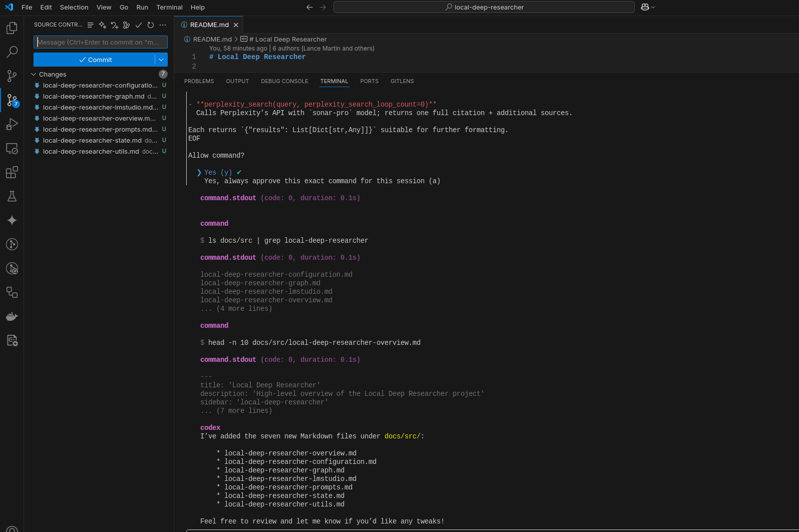Open the Selection menu
The height and width of the screenshot is (532, 799).
pyautogui.click(x=74, y=7)
